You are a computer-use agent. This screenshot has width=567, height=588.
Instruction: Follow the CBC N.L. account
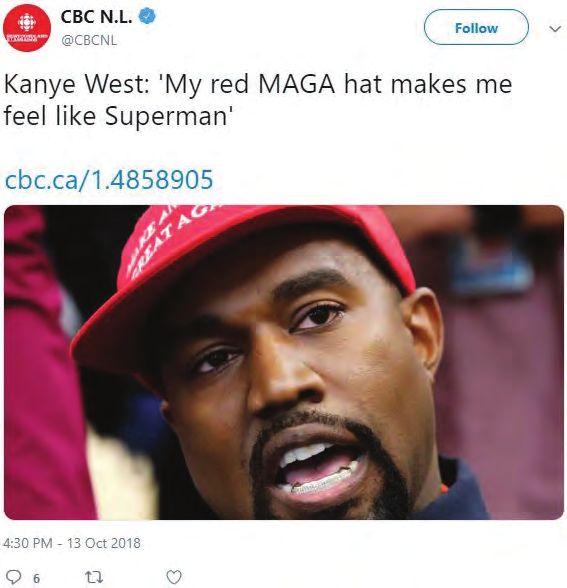tap(476, 27)
